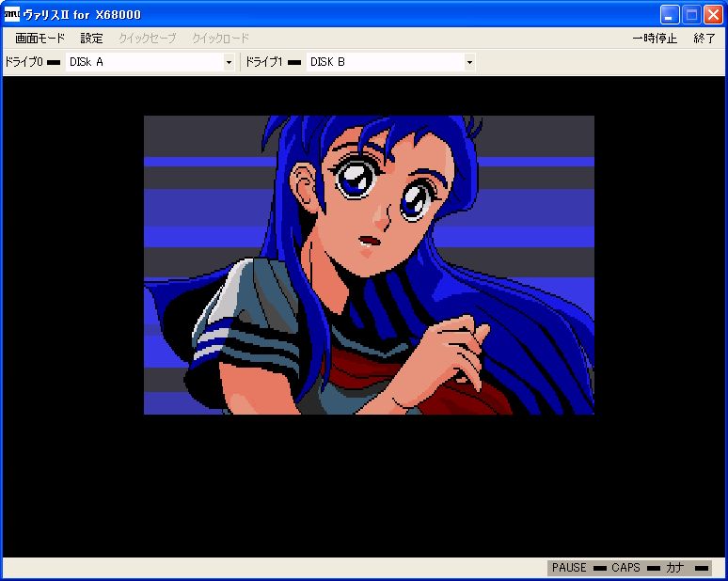Click the CAPS status indicator
The height and width of the screenshot is (581, 728).
654,568
